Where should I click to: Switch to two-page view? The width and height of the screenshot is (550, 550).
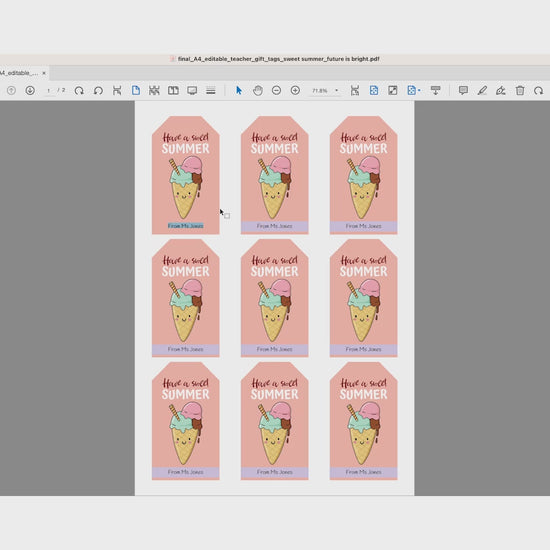(x=173, y=90)
